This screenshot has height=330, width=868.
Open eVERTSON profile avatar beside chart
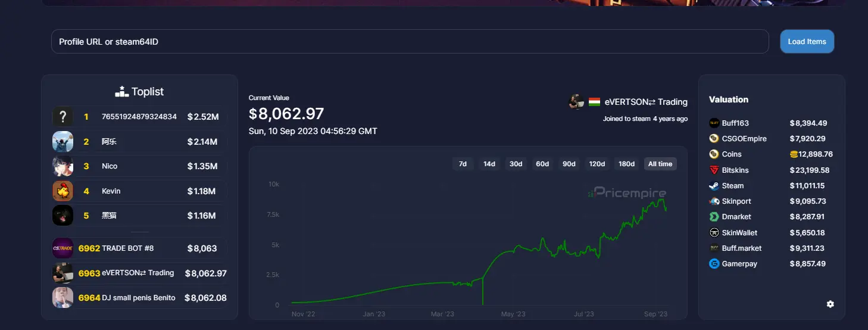point(576,102)
